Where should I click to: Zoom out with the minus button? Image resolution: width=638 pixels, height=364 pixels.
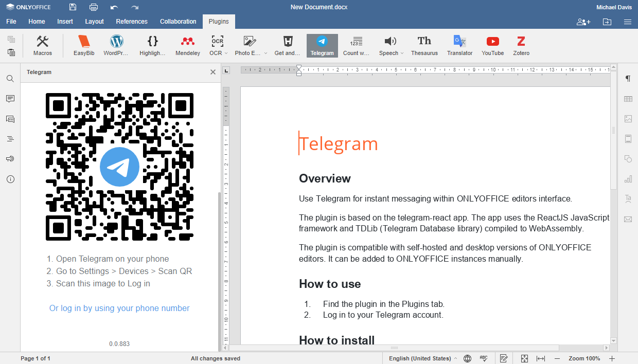(557, 358)
